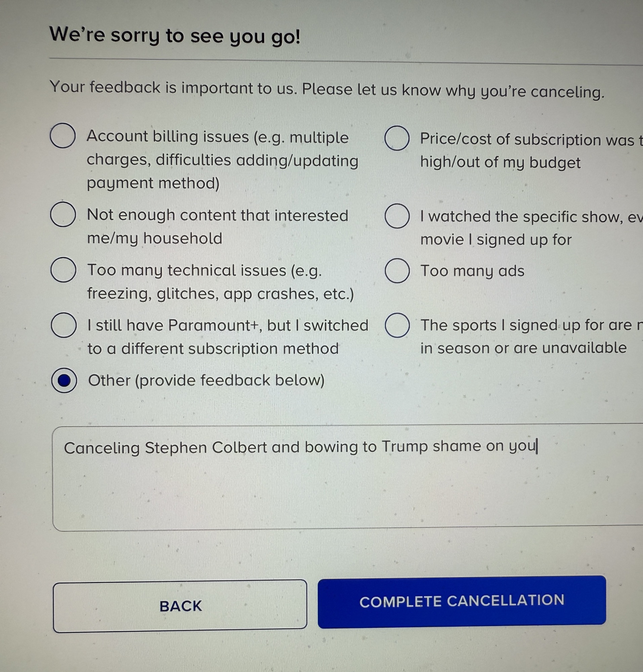Choose the Price/cost of subscription radio option
The image size is (643, 672).
[x=397, y=138]
